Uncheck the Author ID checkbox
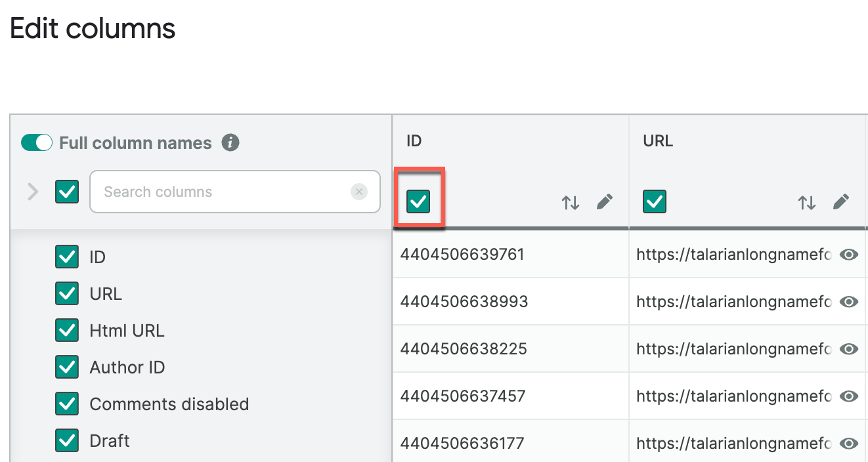868x462 pixels. point(67,367)
